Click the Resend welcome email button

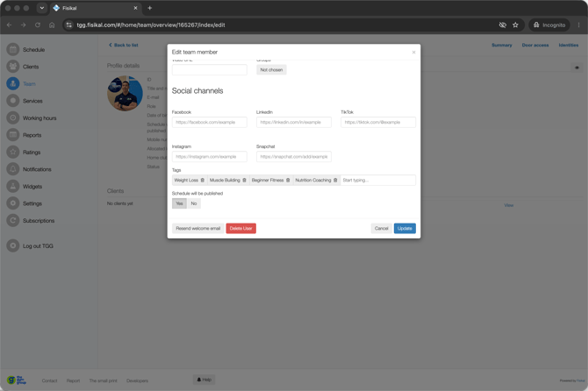click(x=198, y=229)
